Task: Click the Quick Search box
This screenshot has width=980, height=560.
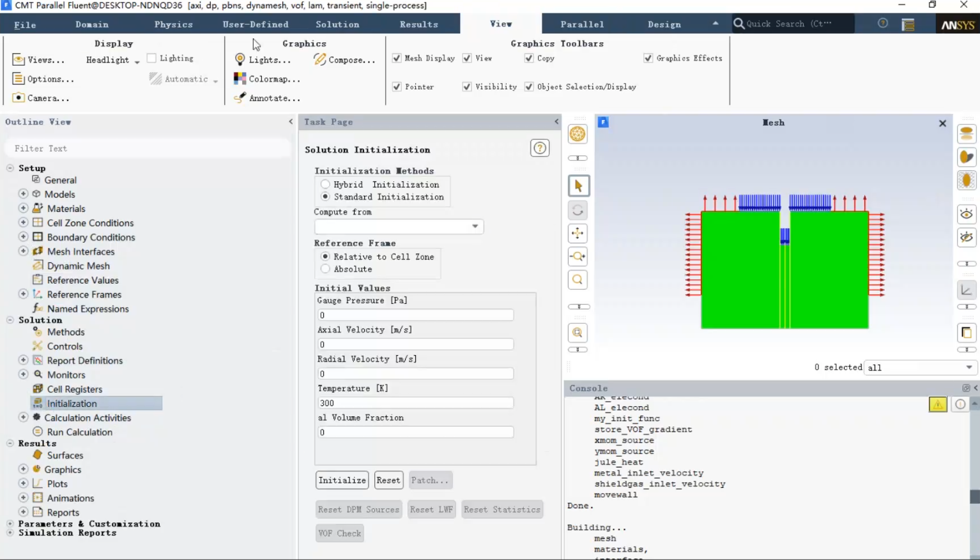Action: (x=793, y=24)
